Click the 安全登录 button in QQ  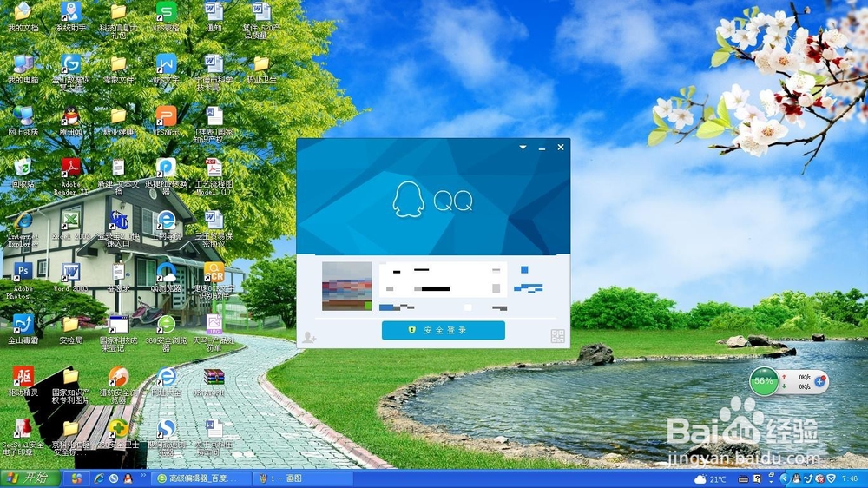443,330
